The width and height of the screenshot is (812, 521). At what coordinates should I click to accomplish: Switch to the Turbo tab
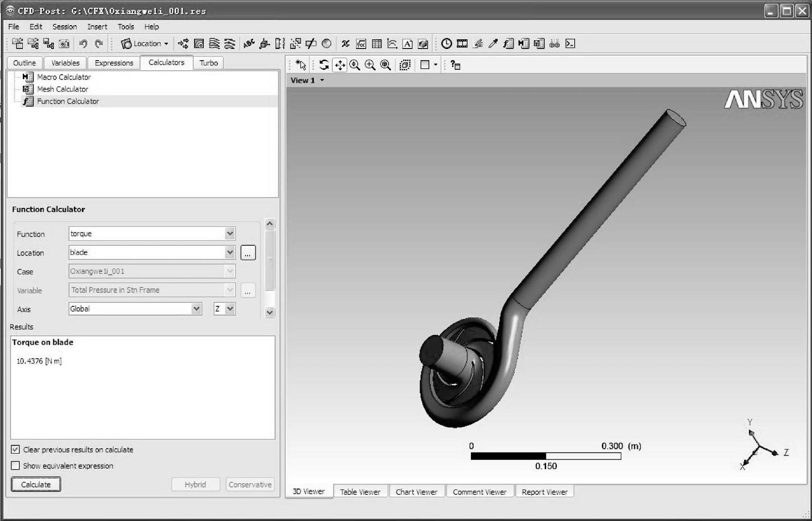(x=209, y=63)
